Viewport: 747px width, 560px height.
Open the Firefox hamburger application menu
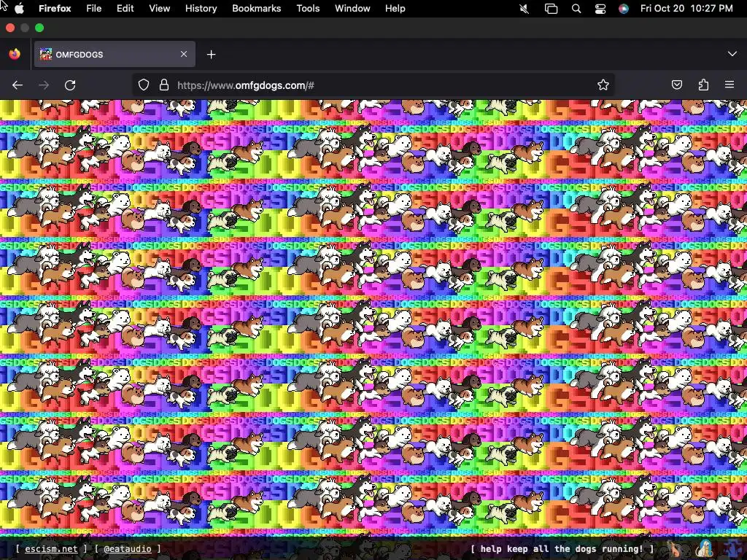click(x=729, y=85)
